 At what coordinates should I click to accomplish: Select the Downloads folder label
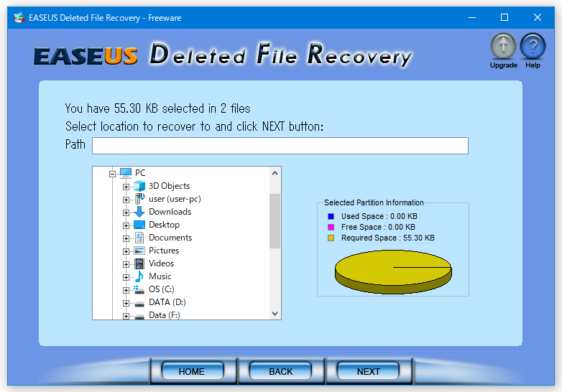point(170,212)
